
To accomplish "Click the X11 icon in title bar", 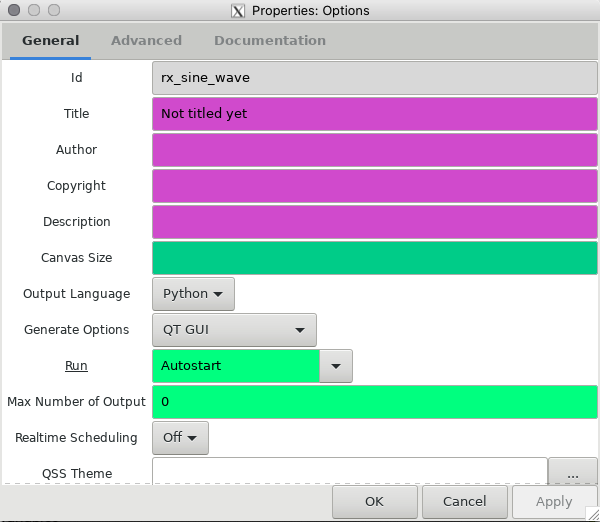I will [238, 11].
